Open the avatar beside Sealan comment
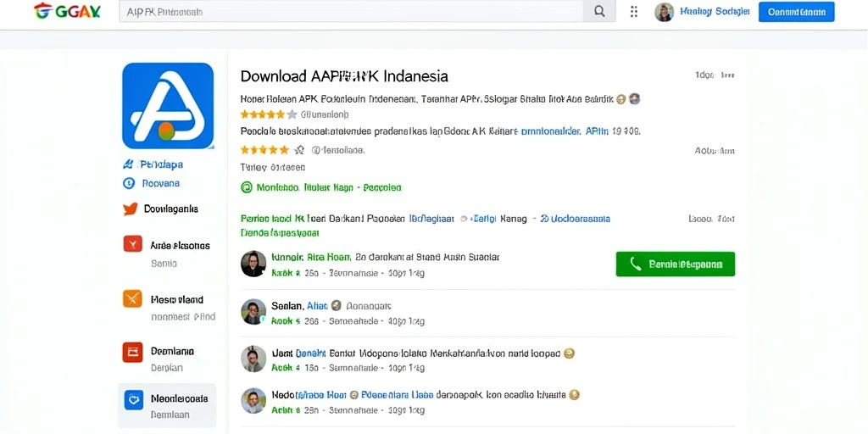The image size is (868, 434). pos(253,312)
